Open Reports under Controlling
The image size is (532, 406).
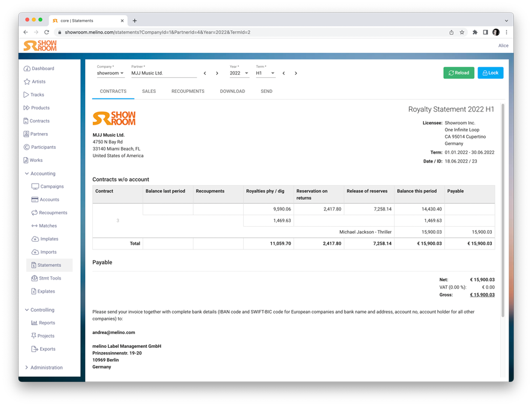tap(47, 323)
